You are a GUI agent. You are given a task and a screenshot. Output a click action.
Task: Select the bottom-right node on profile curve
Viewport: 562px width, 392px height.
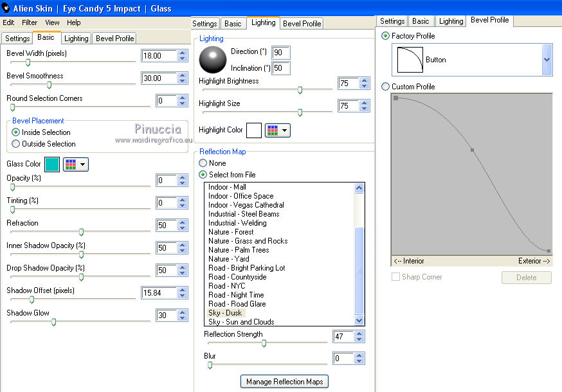548,251
